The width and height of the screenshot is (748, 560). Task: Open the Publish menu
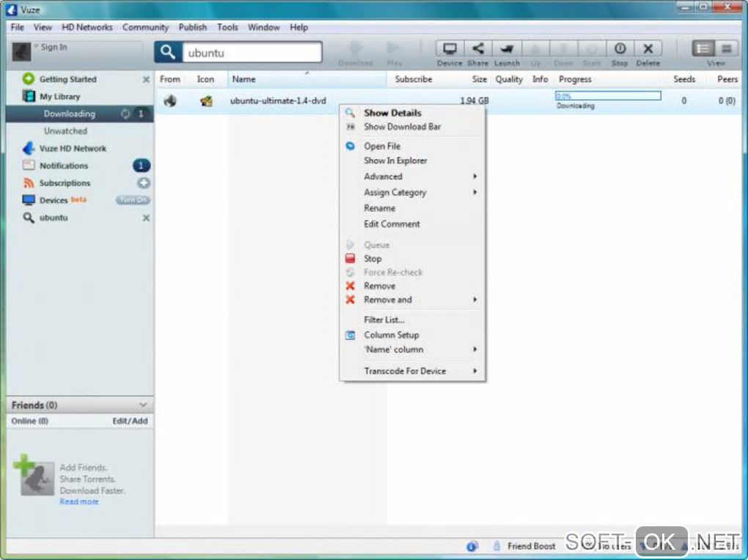(193, 27)
